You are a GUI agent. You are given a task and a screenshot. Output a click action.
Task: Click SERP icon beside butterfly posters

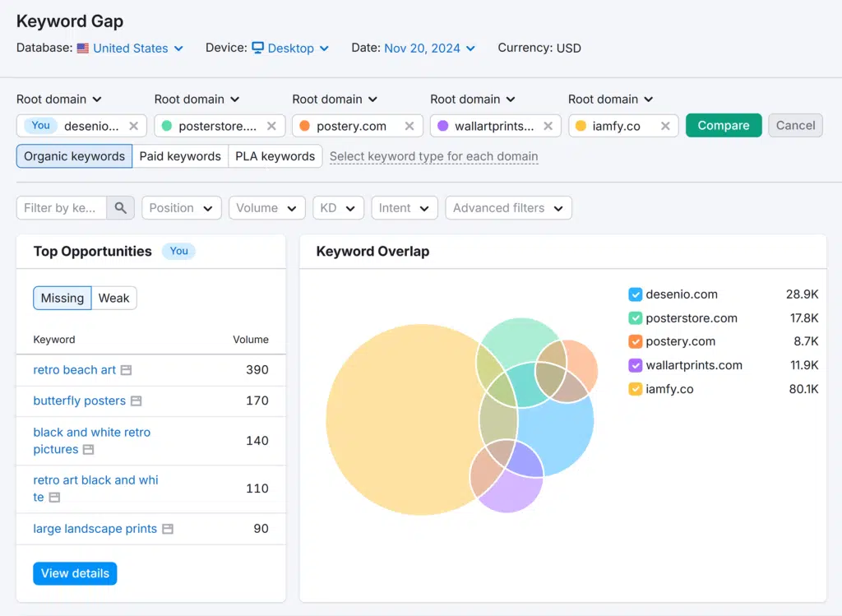coord(136,401)
